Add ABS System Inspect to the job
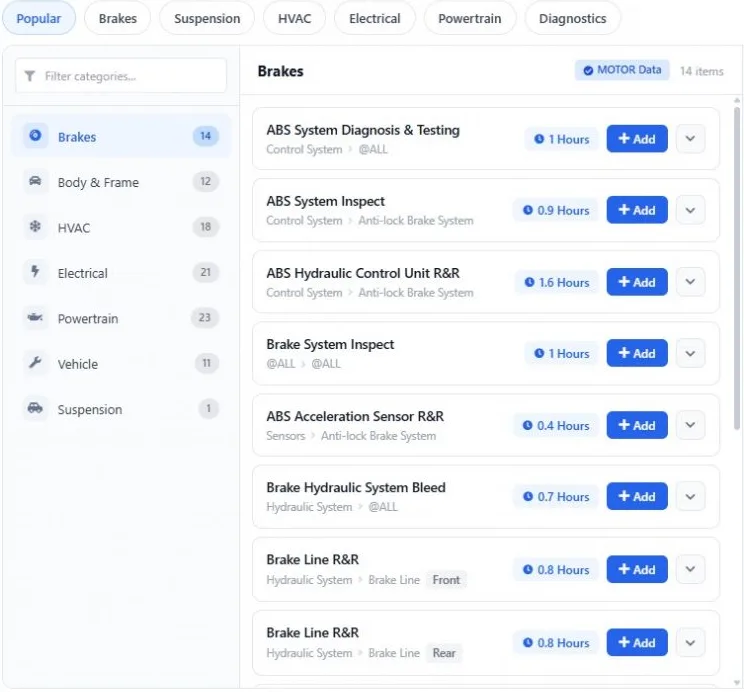Screen dimensions: 744x692 pos(637,210)
